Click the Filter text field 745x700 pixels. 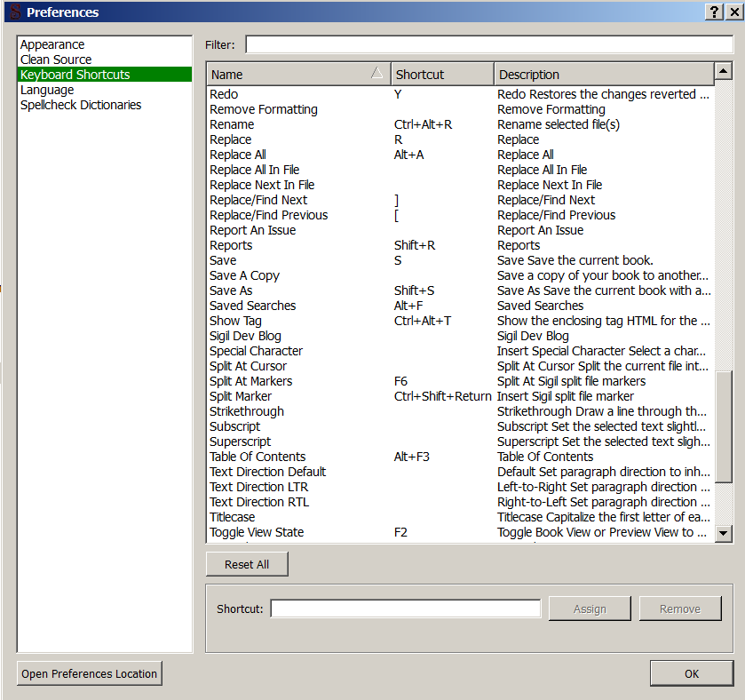(x=489, y=44)
